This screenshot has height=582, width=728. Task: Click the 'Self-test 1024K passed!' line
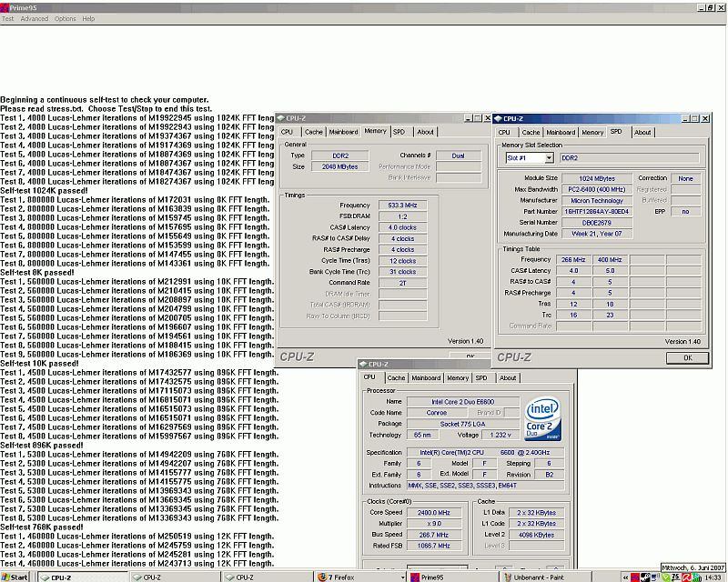(x=44, y=191)
